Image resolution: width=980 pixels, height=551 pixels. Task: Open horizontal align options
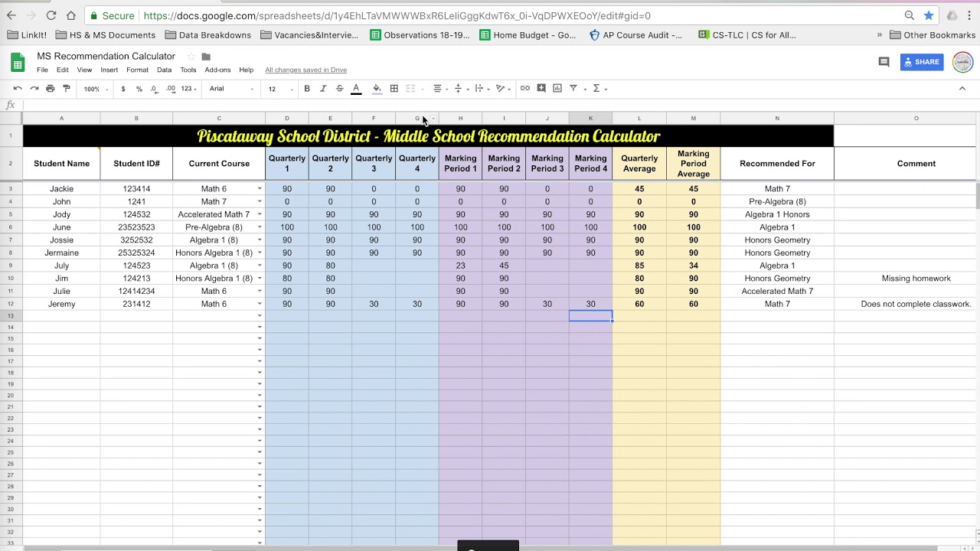440,89
